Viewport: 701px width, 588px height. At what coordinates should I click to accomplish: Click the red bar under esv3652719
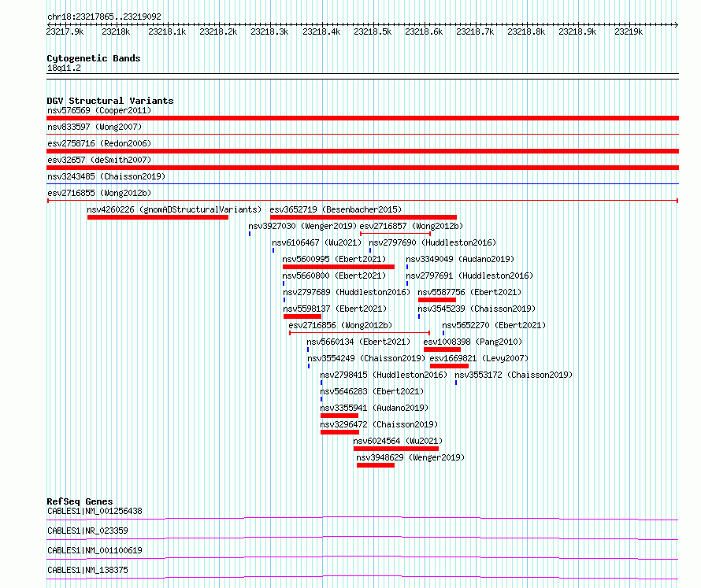tap(363, 217)
